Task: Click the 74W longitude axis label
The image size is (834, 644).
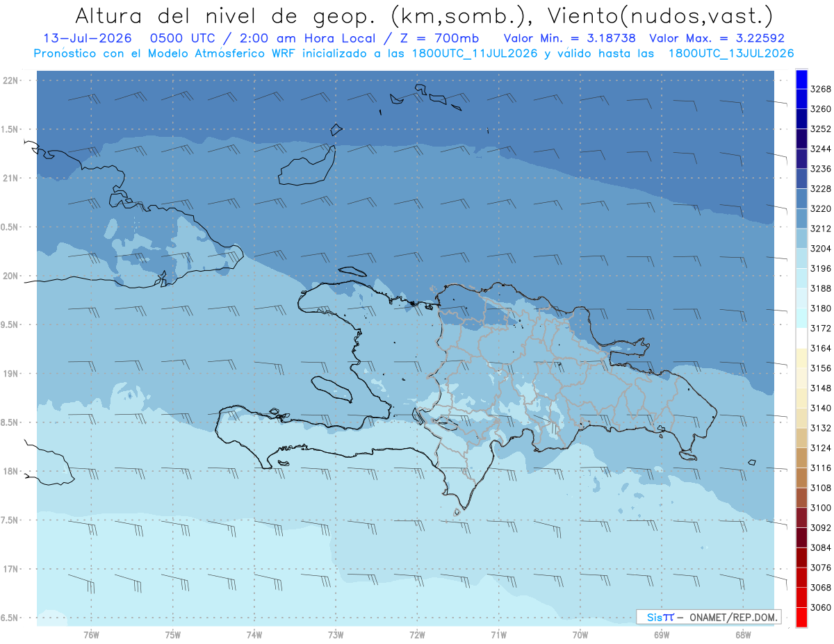Action: click(x=254, y=635)
